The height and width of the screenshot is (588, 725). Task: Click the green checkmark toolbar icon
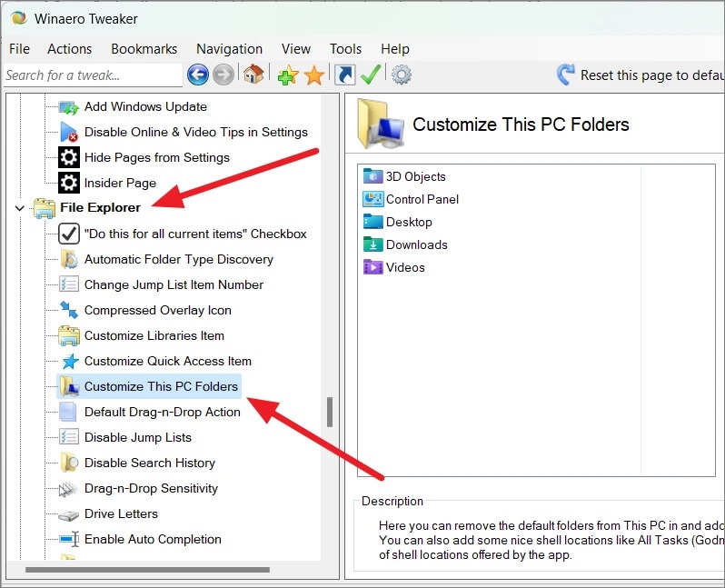(x=371, y=75)
